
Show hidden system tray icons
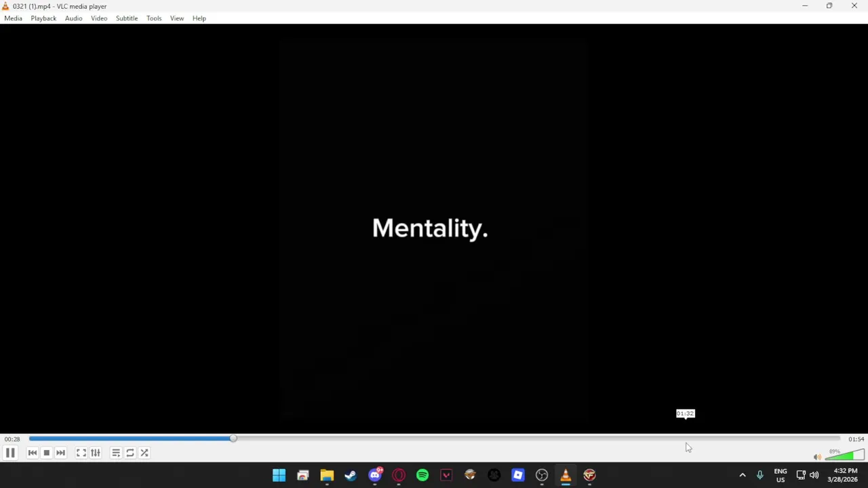[x=743, y=475]
